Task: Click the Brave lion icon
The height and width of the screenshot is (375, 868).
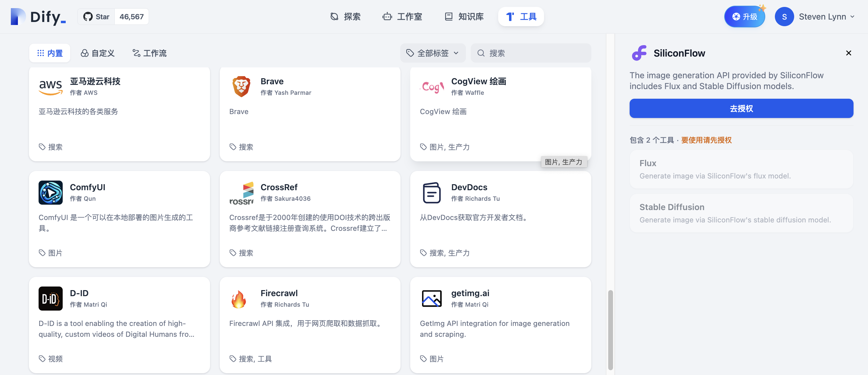Action: [241, 86]
